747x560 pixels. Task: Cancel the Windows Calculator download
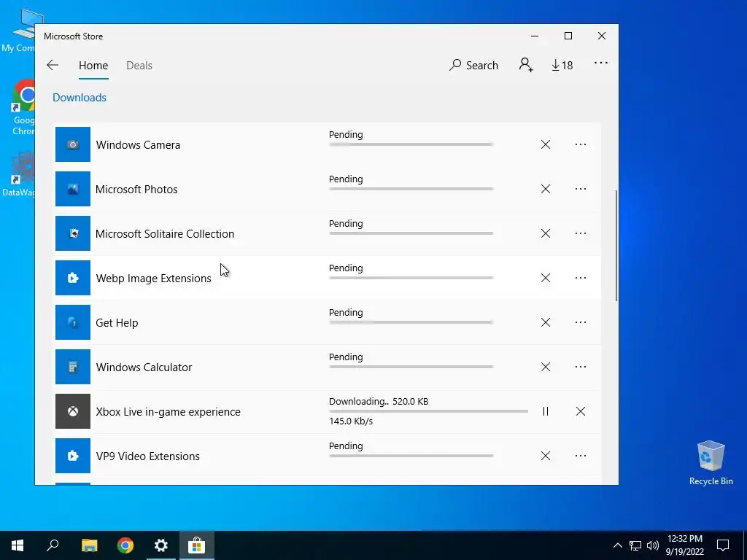point(546,367)
